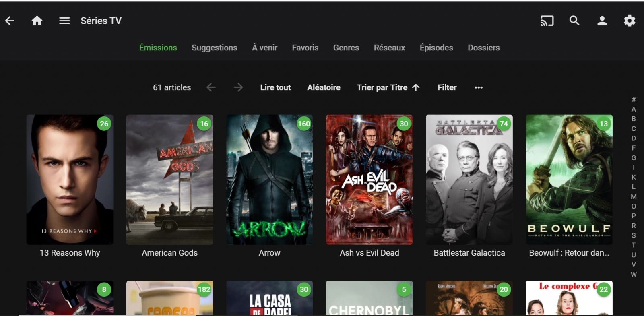Screen dimensions: 644x316
Task: Jump to letter A in alphabet index
Action: pos(634,109)
